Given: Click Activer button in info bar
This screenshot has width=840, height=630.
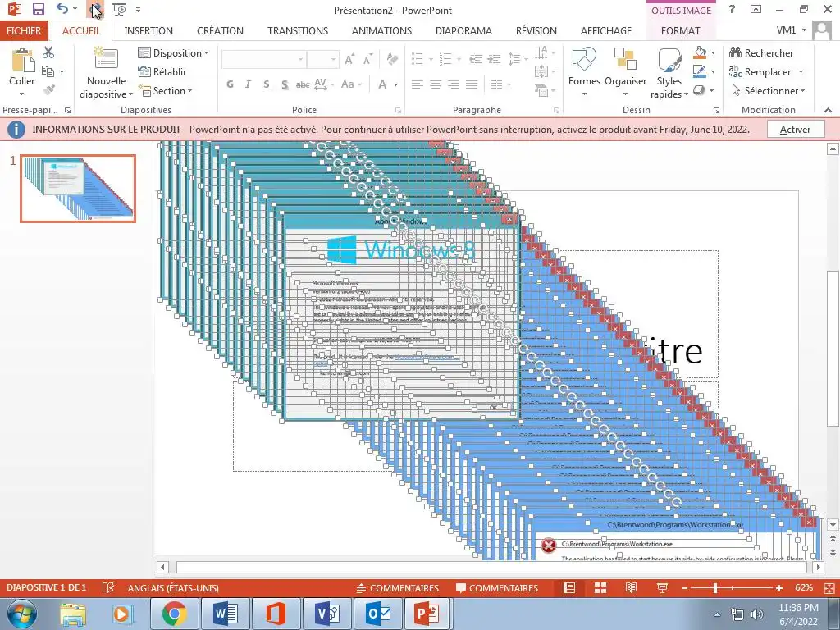Looking at the screenshot, I should (x=795, y=129).
